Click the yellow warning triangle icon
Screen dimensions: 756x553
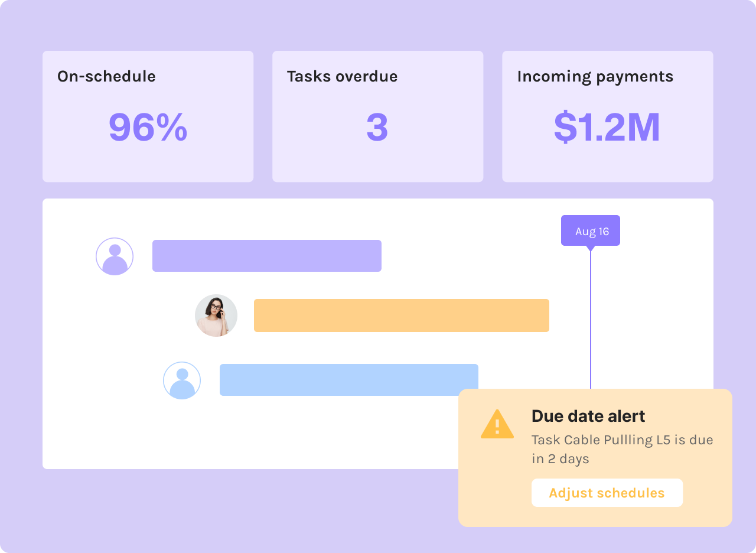click(x=497, y=424)
